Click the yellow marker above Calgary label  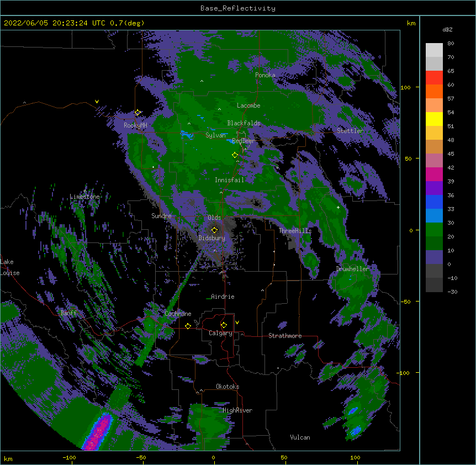pos(224,325)
